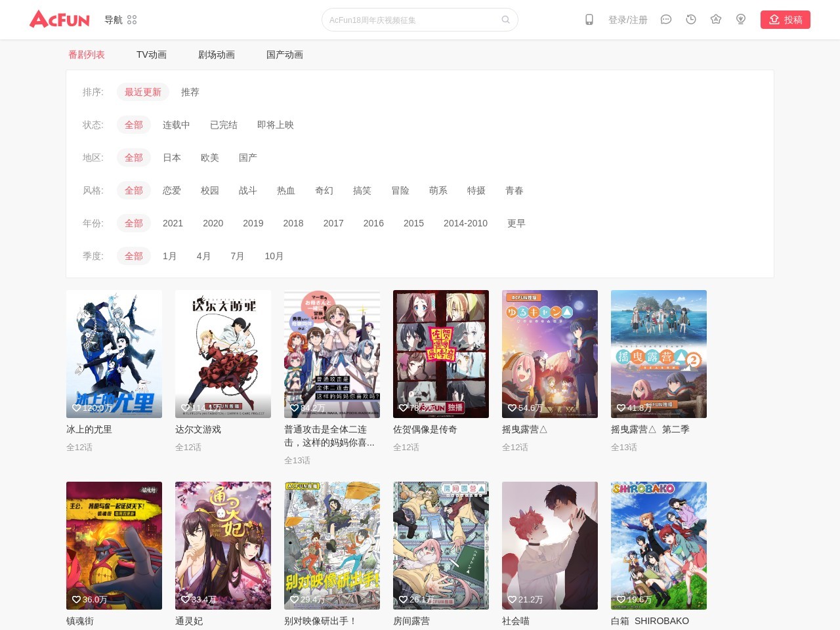Open 冰上的尤里 poster thumbnail

point(114,354)
